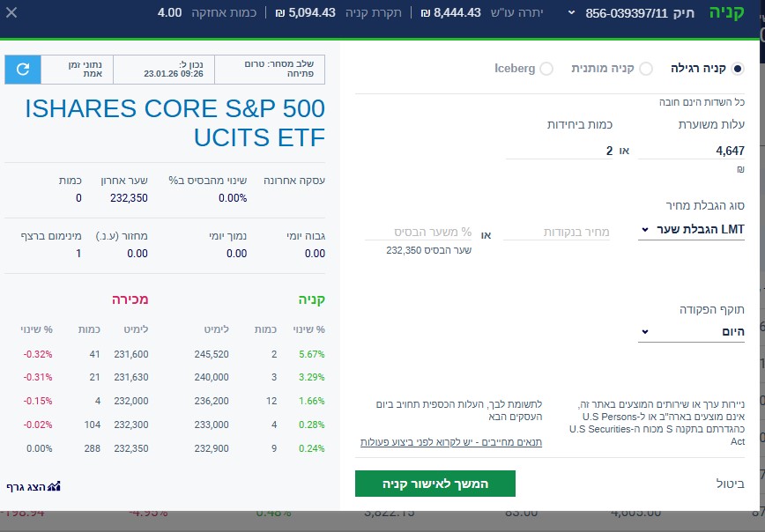765x532 pixels.
Task: Click buy-side limit price 232,900
Action: pos(211,448)
